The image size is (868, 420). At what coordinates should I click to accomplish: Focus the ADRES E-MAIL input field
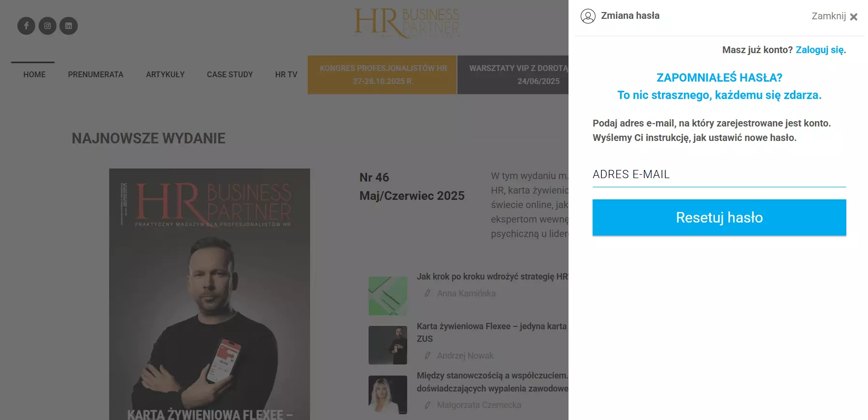[x=719, y=174]
